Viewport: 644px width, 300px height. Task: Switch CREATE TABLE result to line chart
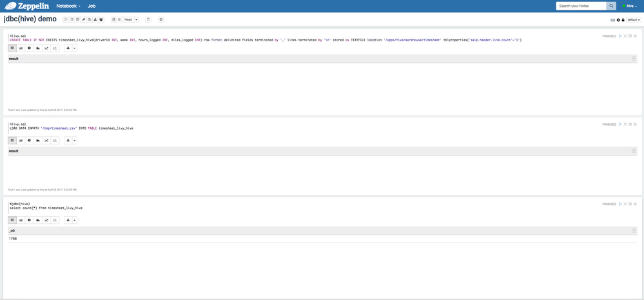[x=46, y=48]
